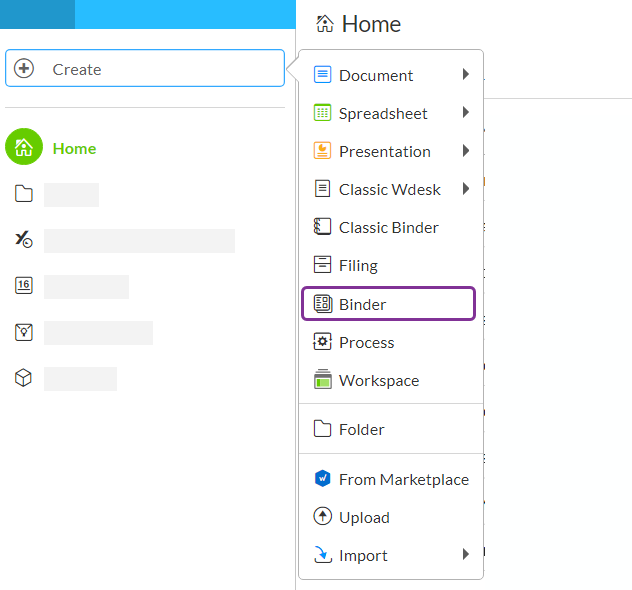Click the Classic Wdesk page icon

322,188
